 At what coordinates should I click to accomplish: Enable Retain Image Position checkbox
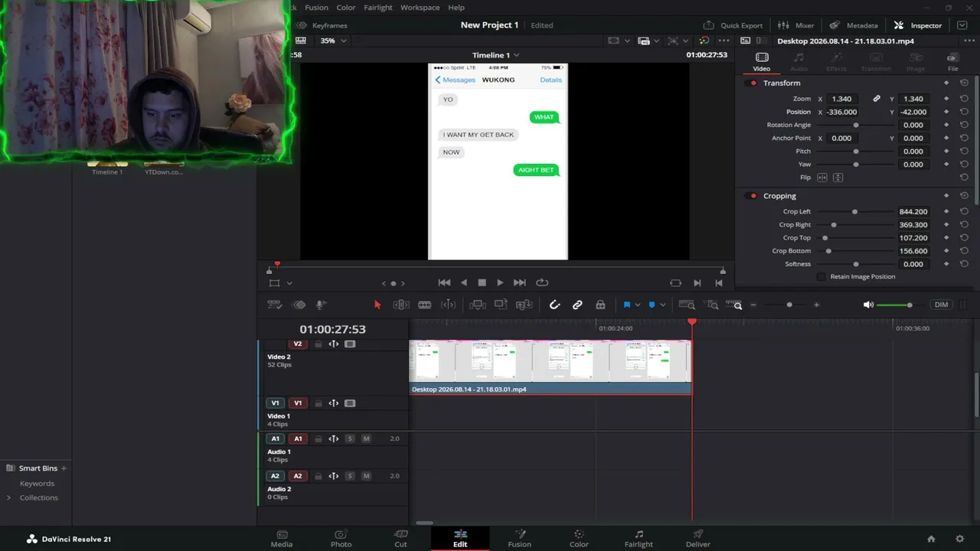click(822, 276)
